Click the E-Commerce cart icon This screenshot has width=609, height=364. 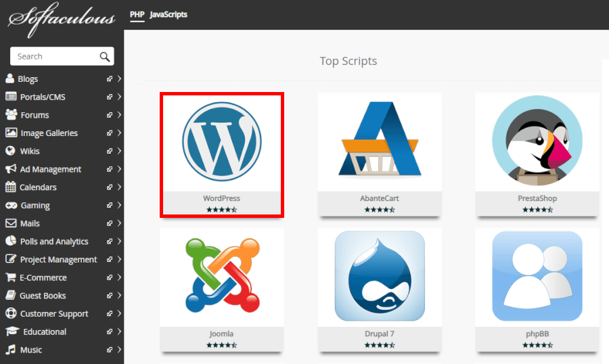pos(10,277)
